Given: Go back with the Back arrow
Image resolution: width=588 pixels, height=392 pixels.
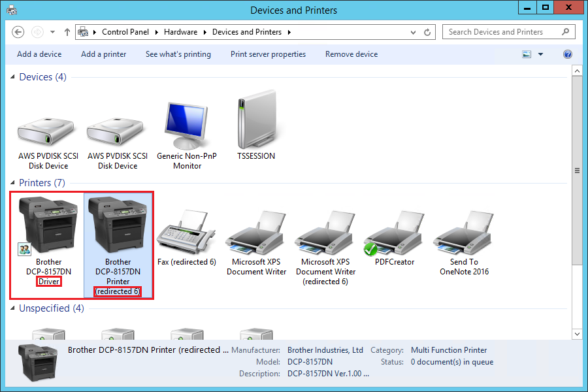Looking at the screenshot, I should (x=18, y=32).
